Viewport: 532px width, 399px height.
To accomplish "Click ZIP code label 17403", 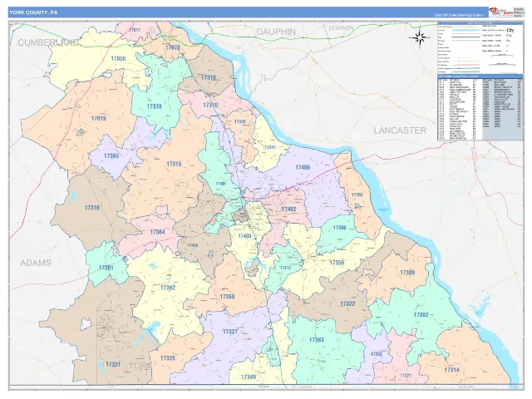I will tap(244, 236).
